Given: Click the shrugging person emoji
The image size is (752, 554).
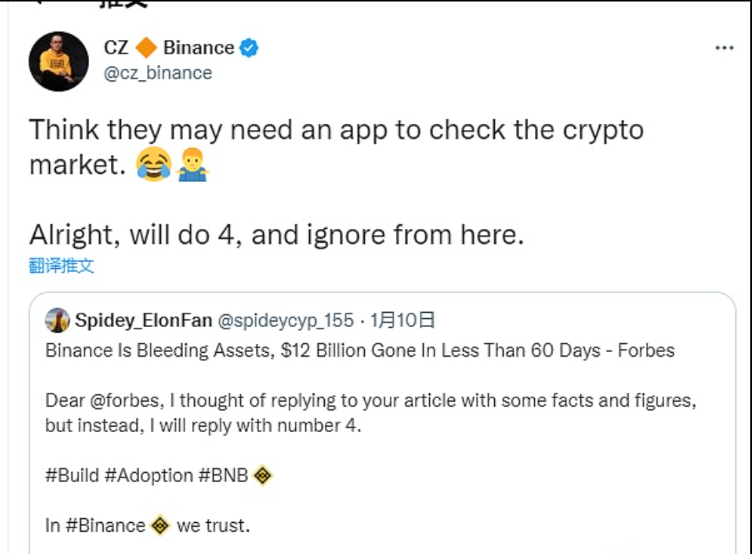Looking at the screenshot, I should [192, 167].
